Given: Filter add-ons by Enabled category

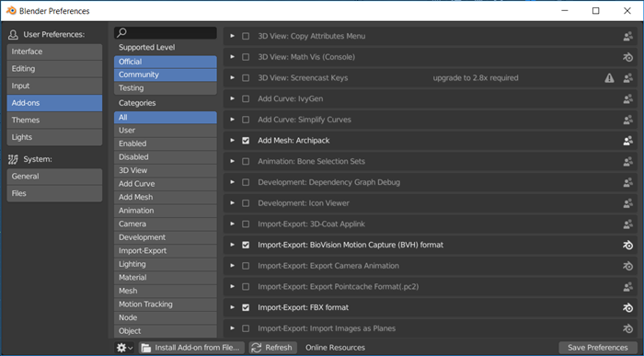Looking at the screenshot, I should [x=165, y=144].
